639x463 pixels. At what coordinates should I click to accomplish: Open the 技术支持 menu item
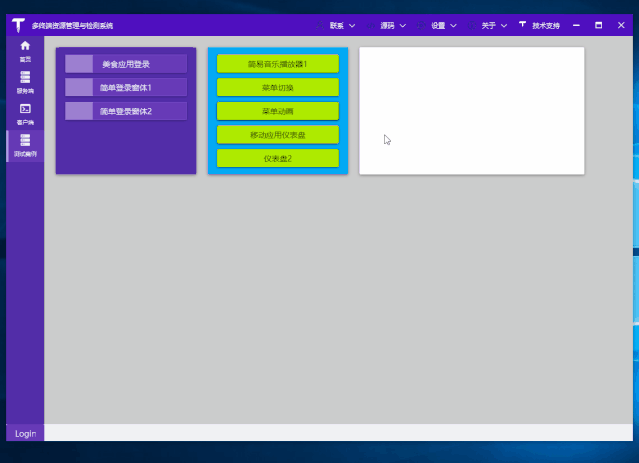pos(540,26)
